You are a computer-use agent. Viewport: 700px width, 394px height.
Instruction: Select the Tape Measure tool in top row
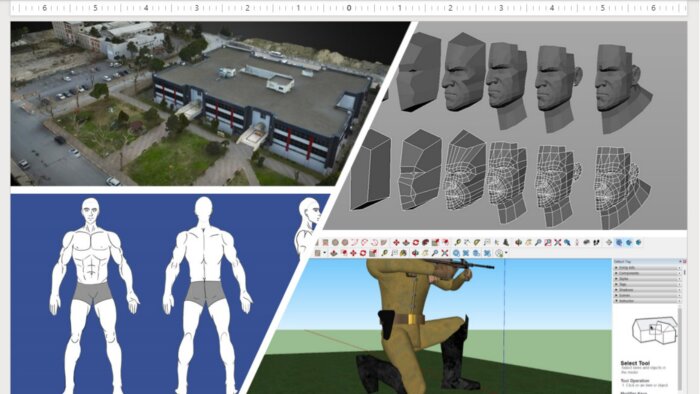tap(458, 242)
